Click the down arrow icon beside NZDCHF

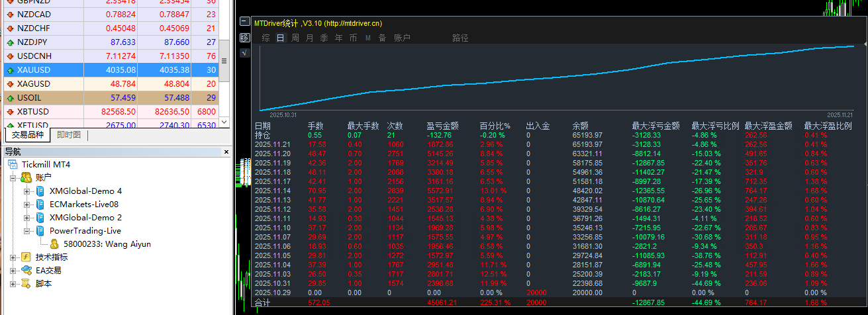tap(11, 28)
